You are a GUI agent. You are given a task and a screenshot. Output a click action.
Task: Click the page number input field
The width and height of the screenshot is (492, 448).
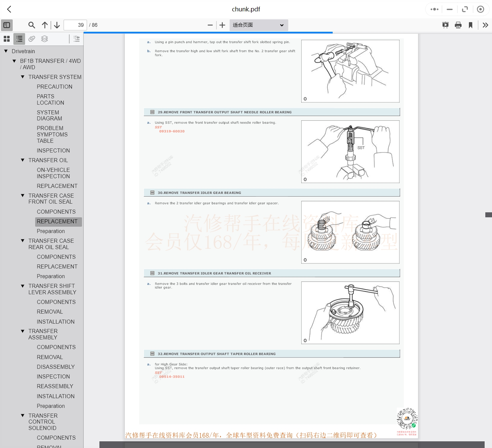pos(75,25)
